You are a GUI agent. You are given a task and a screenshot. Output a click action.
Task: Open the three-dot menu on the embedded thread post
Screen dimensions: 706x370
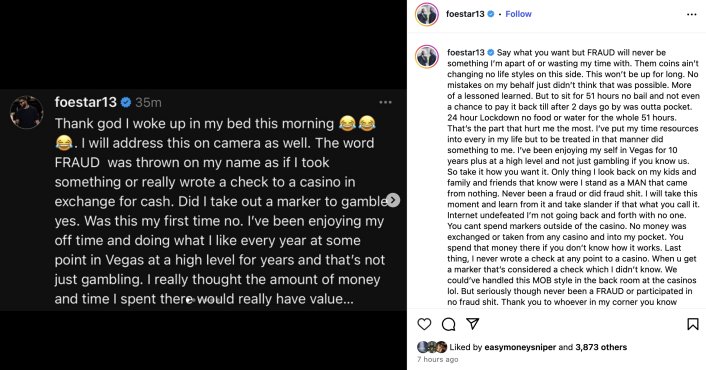click(385, 103)
